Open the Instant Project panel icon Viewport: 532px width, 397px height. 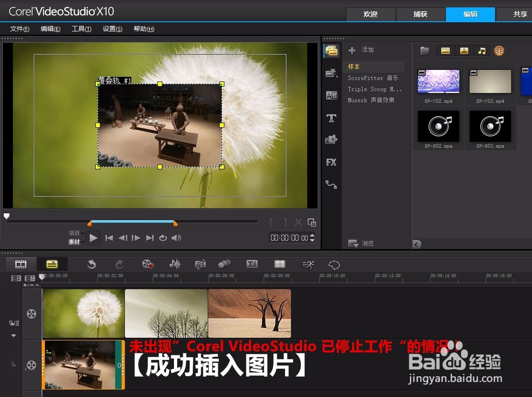331,72
